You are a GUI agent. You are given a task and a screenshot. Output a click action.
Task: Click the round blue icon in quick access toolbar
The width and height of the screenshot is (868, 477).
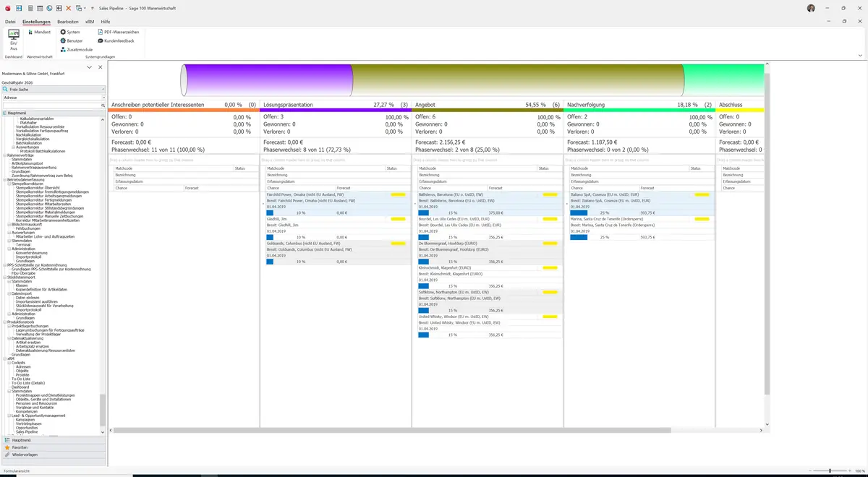48,8
